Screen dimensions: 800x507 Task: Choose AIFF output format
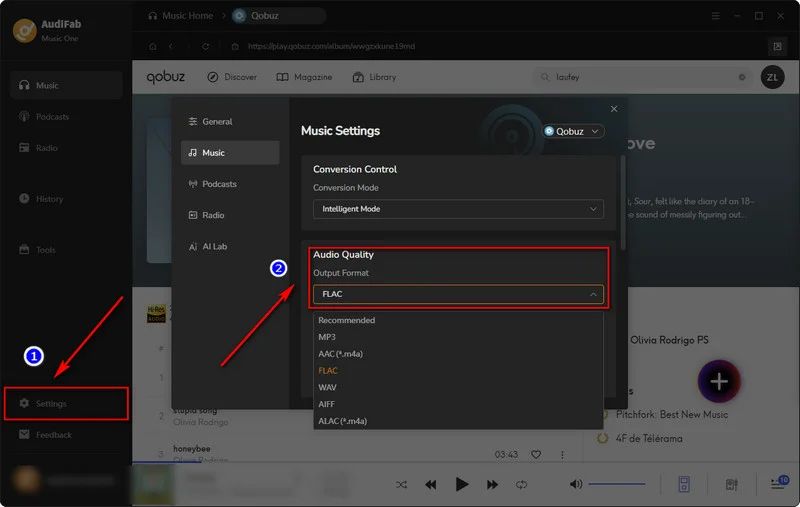(x=458, y=404)
